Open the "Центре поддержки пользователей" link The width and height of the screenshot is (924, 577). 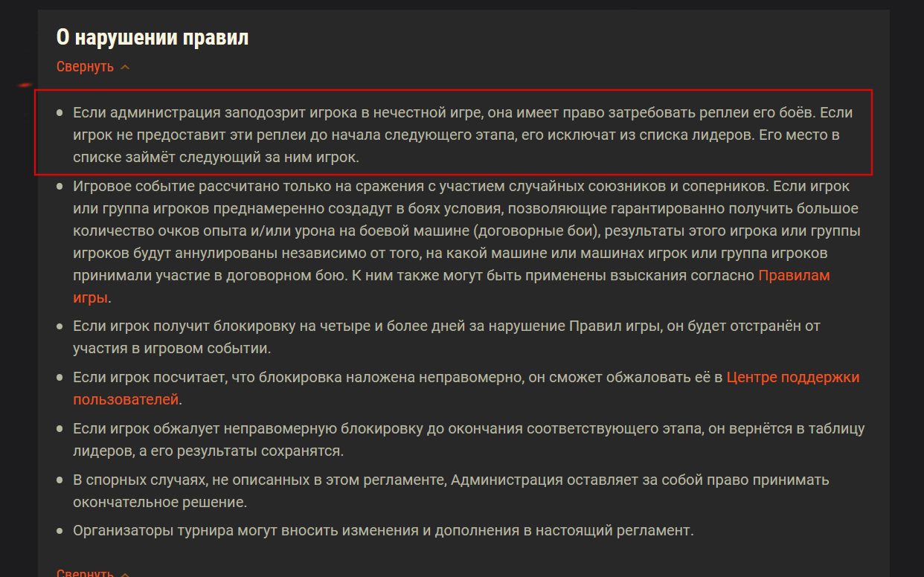coord(466,388)
